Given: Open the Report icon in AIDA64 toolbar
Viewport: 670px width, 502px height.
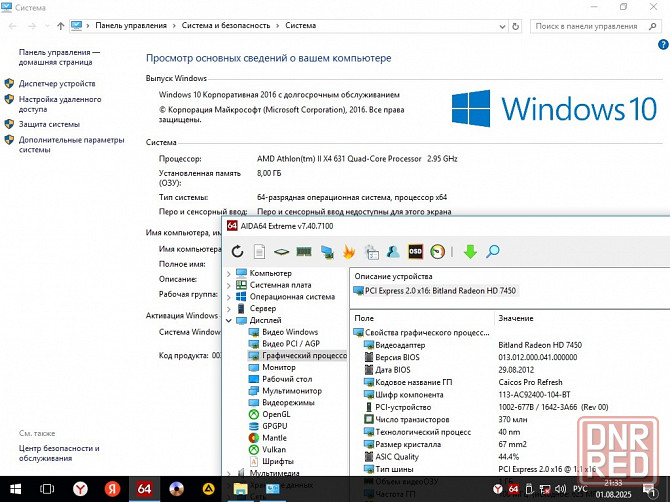Looking at the screenshot, I should (x=259, y=251).
